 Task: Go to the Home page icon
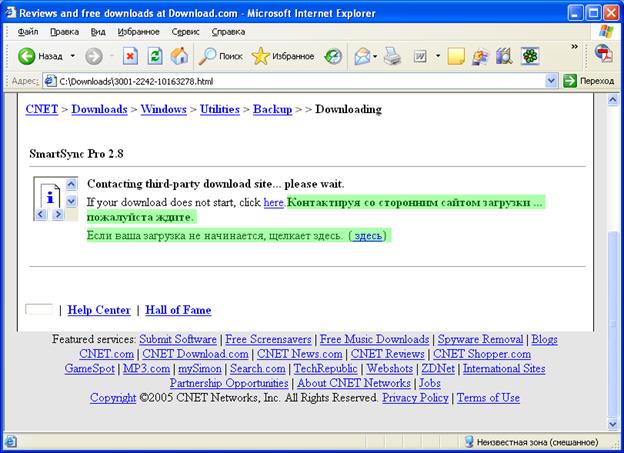(179, 57)
